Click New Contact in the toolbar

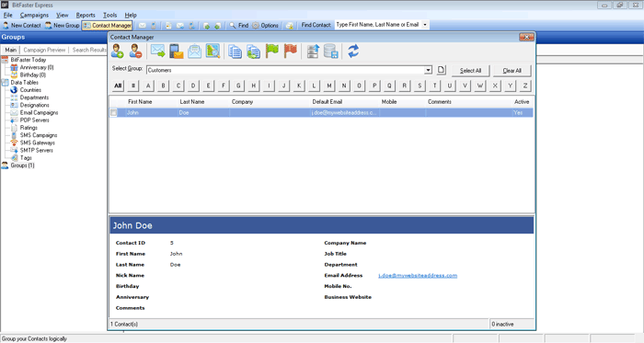[22, 26]
